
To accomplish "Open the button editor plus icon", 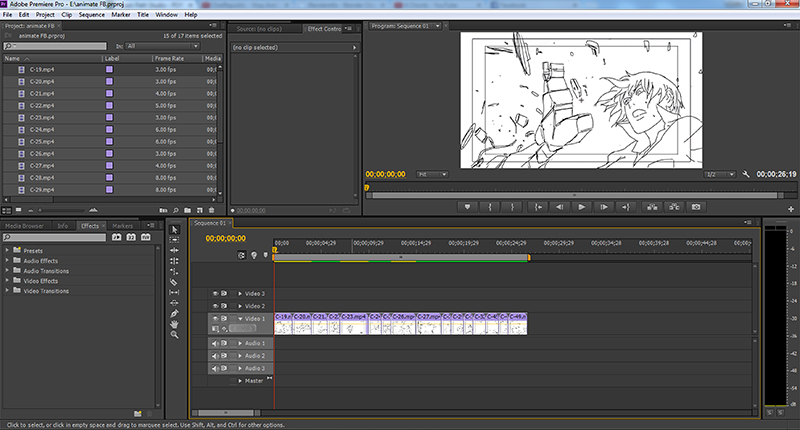I will [791, 209].
